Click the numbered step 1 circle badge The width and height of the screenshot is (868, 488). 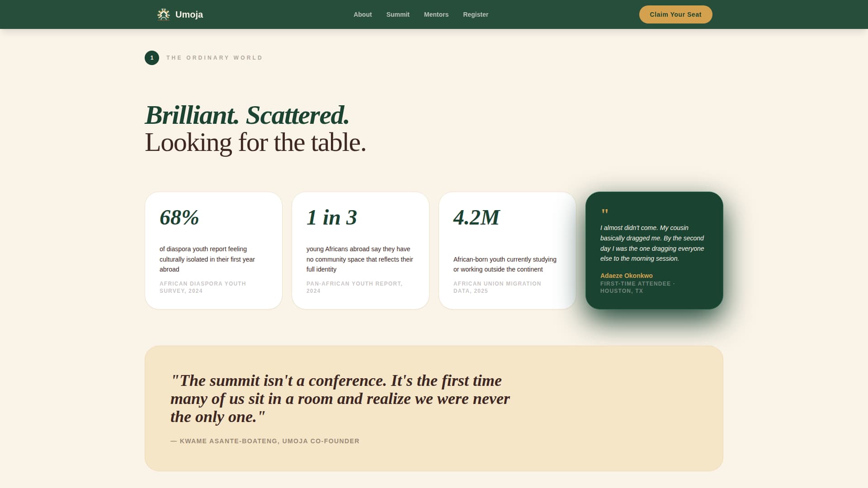point(152,58)
